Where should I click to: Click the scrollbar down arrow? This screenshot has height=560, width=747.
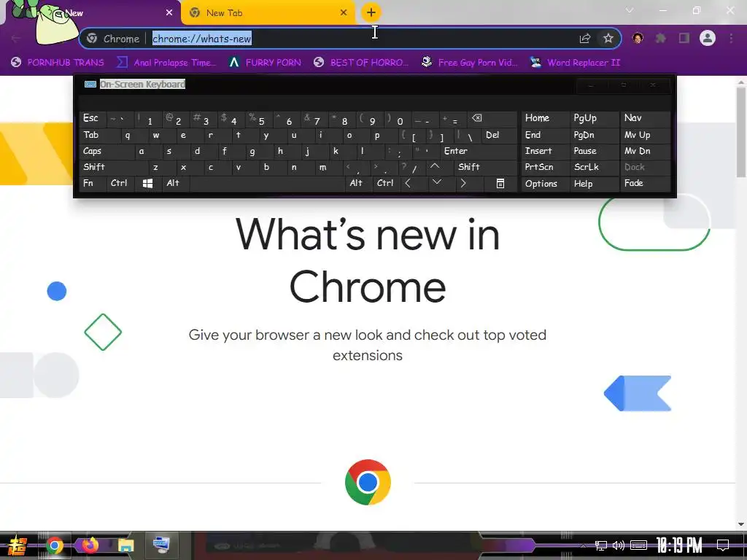click(x=741, y=524)
